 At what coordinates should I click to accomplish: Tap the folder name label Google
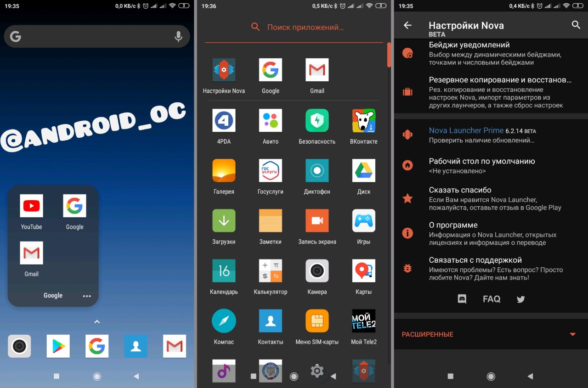[x=53, y=296]
